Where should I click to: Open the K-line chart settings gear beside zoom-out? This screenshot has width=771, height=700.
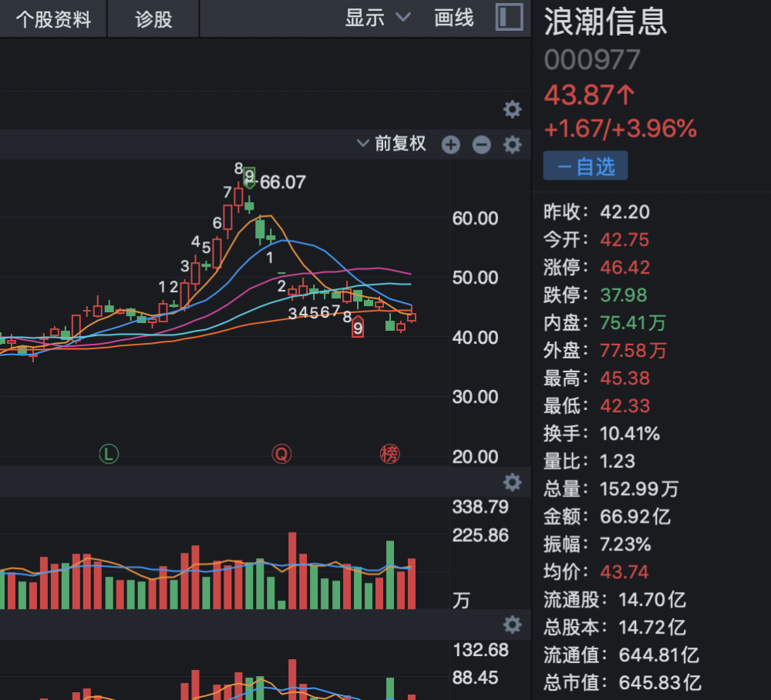pyautogui.click(x=513, y=144)
